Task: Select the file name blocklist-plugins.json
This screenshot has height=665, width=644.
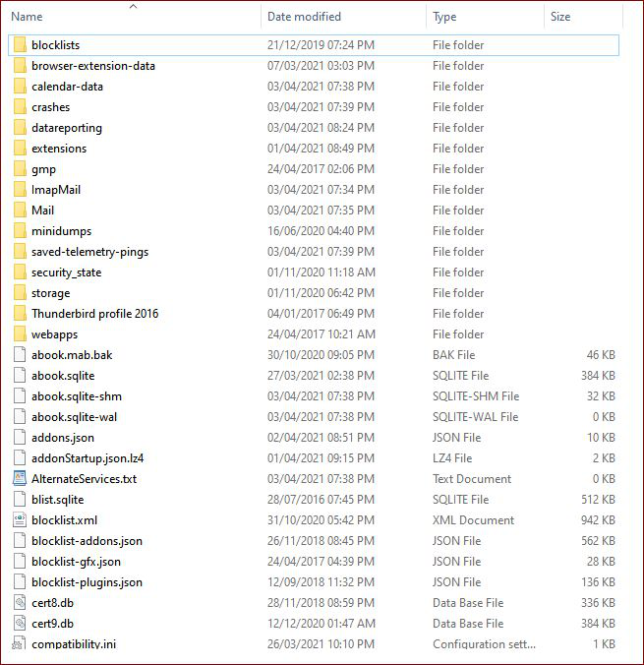Action: click(87, 582)
